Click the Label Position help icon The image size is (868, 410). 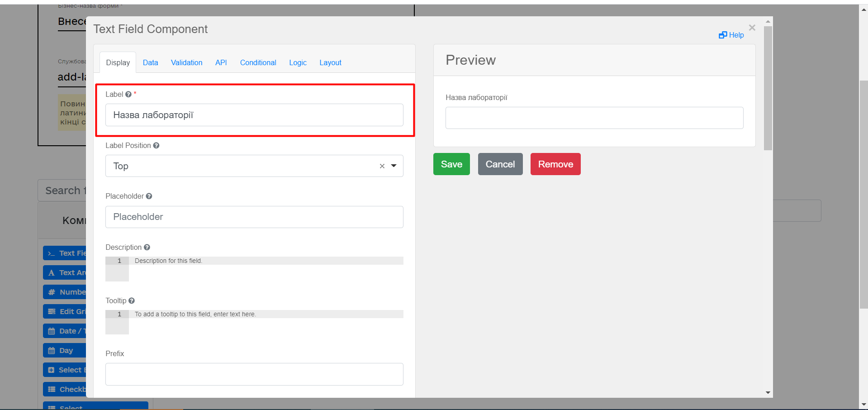156,146
